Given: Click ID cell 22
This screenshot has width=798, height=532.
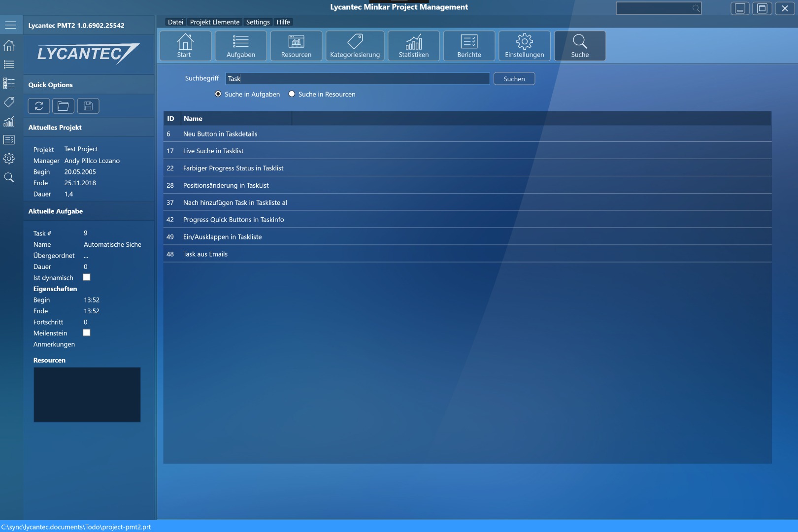Looking at the screenshot, I should click(170, 168).
